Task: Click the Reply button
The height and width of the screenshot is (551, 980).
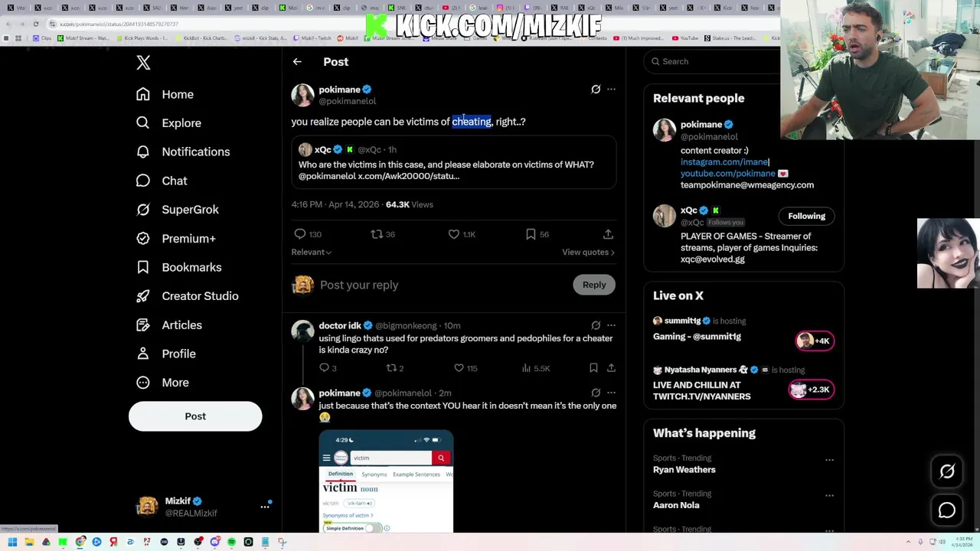Action: 594,285
